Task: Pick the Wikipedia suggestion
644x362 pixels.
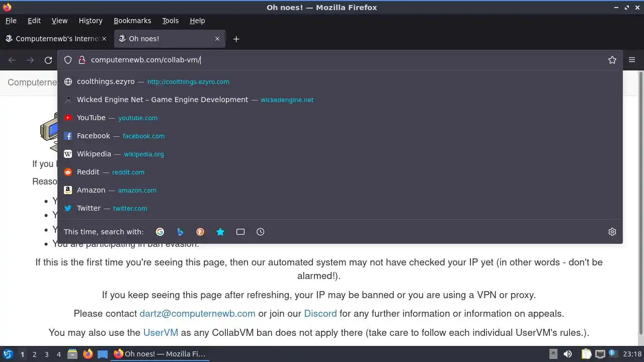Action: click(x=340, y=154)
